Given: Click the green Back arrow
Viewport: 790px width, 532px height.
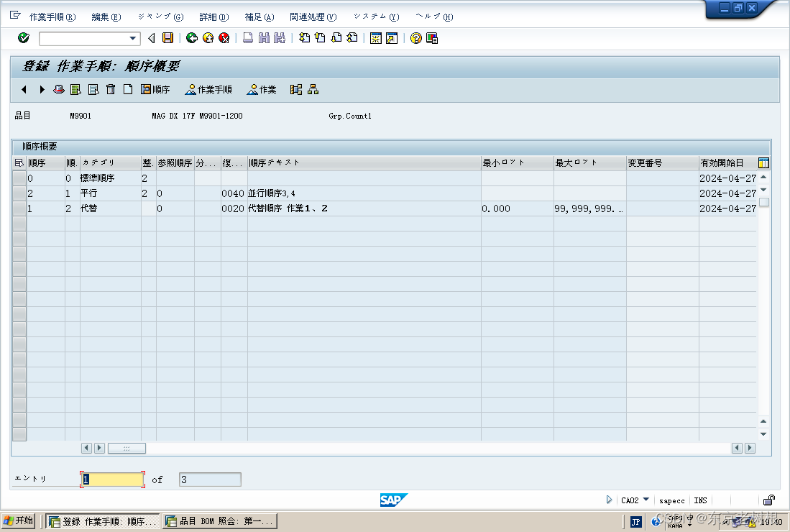Looking at the screenshot, I should coord(190,38).
